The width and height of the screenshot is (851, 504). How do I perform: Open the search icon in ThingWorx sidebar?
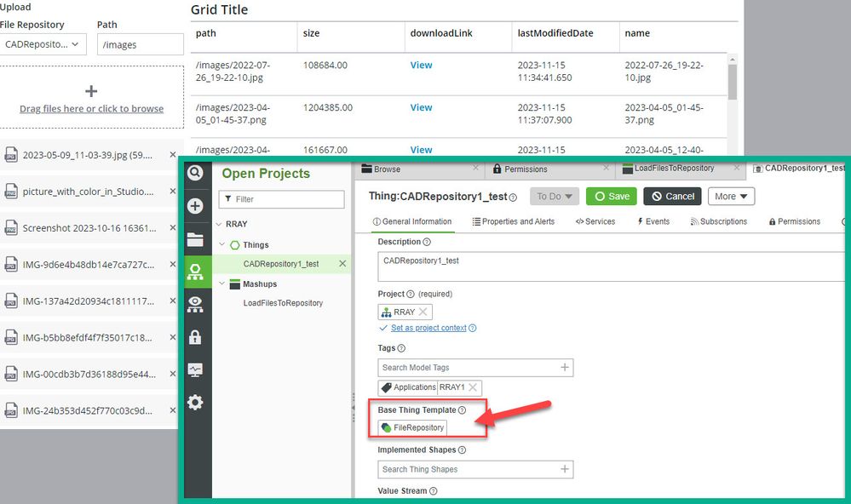pos(195,173)
